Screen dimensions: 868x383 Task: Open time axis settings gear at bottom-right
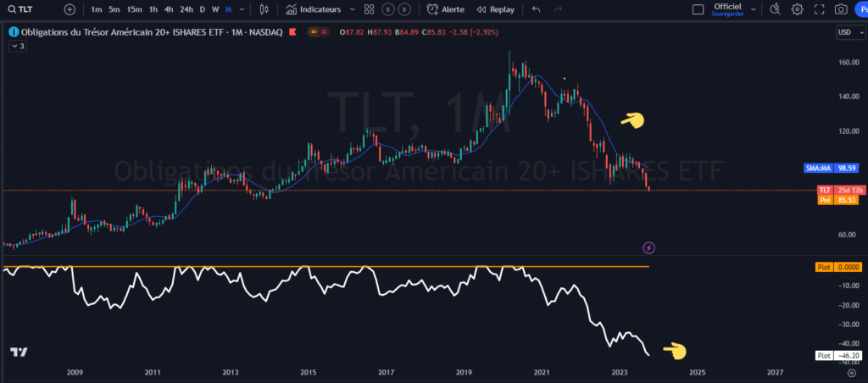(851, 374)
